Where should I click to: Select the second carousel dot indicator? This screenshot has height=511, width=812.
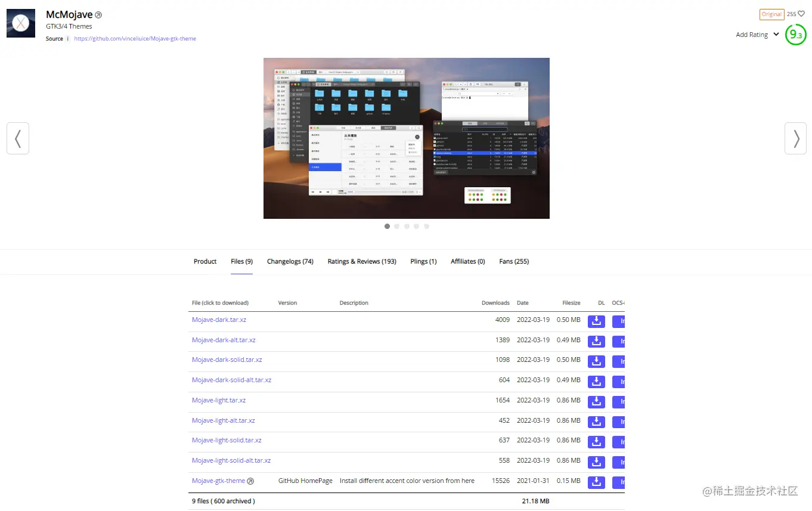click(x=397, y=227)
